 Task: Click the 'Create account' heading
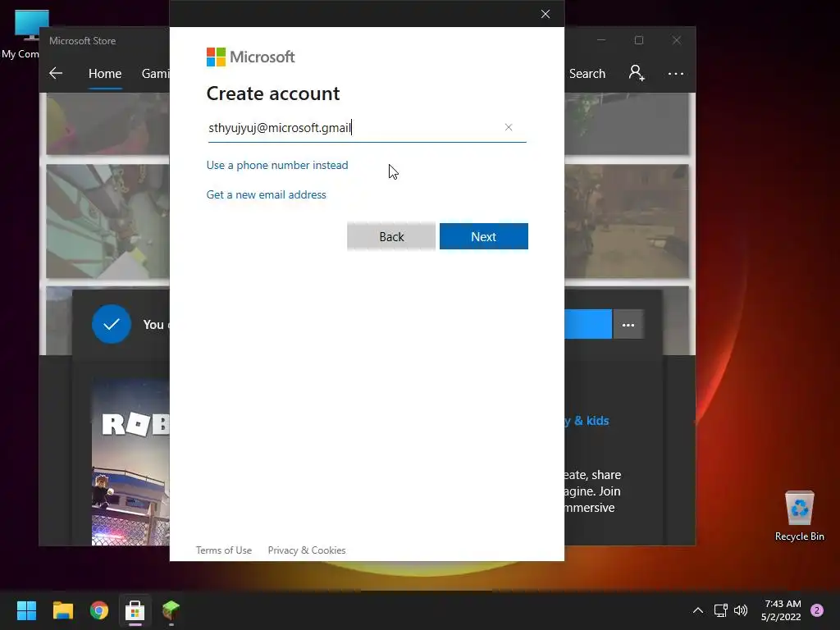[x=273, y=94]
